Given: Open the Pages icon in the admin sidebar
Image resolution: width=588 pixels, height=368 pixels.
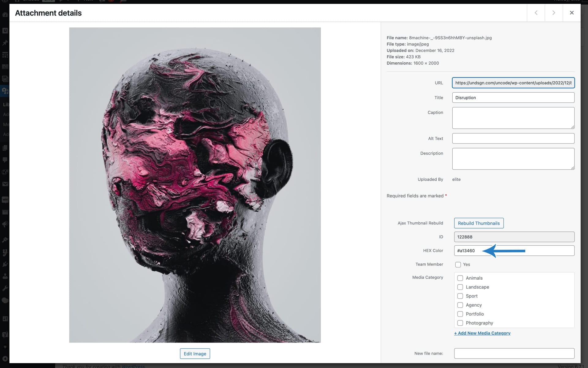Looking at the screenshot, I should pos(5,148).
